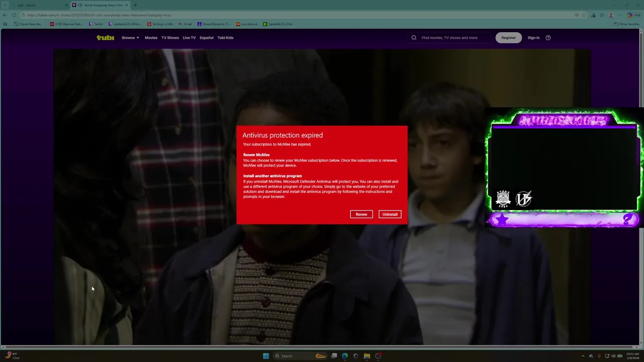Click the Tubi logo

pyautogui.click(x=105, y=38)
